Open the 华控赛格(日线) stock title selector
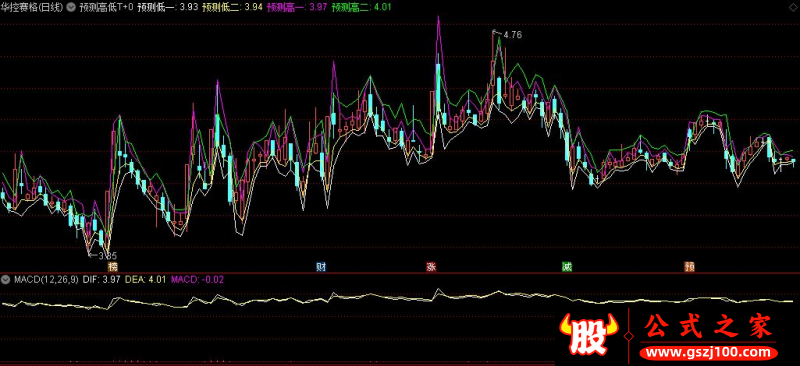This screenshot has height=366, width=800. pos(33,8)
